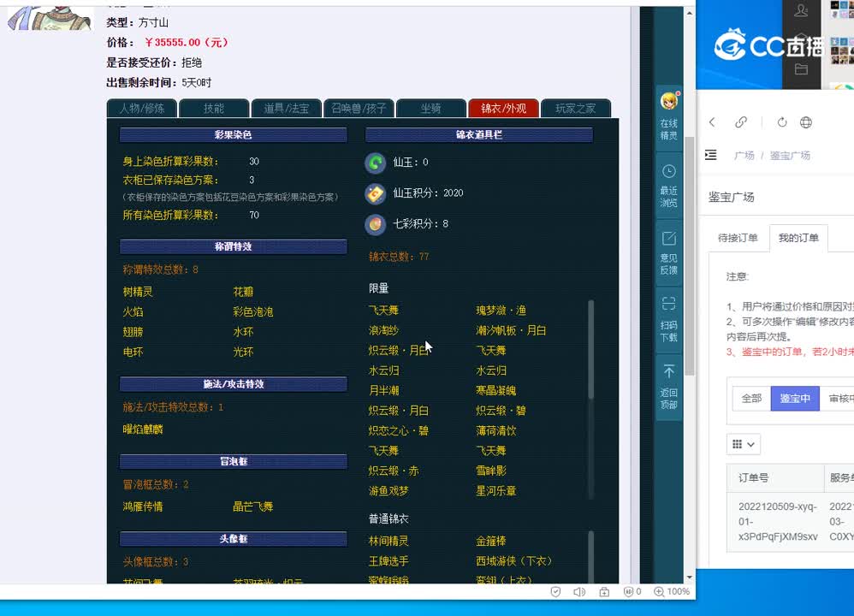The width and height of the screenshot is (854, 616).
Task: Click the 鸿雁传情 bubble frame
Action: coord(143,507)
